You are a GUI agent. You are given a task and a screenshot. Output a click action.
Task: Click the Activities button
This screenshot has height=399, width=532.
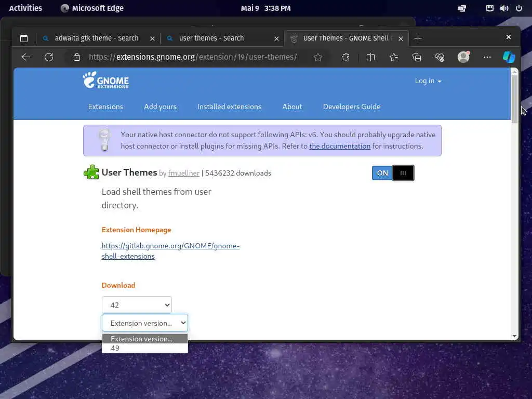point(25,8)
